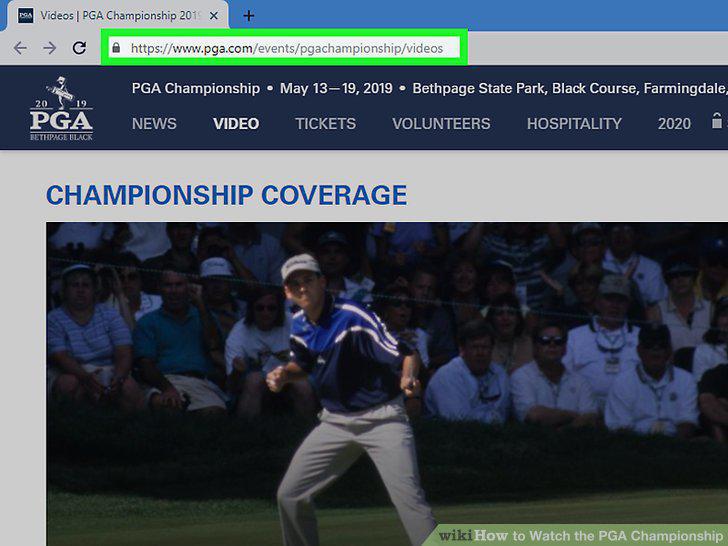Viewport: 728px width, 546px height.
Task: Play the featured golfer coverage video
Action: click(x=387, y=384)
